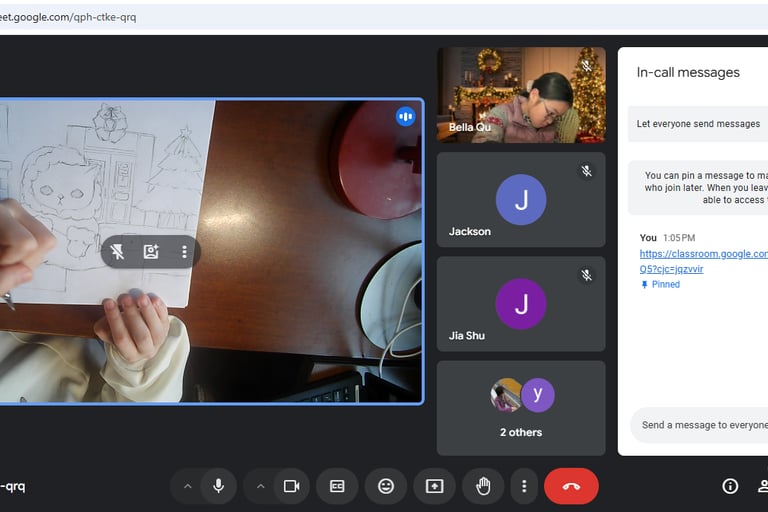Open three-dot menu on main video tile

point(184,252)
